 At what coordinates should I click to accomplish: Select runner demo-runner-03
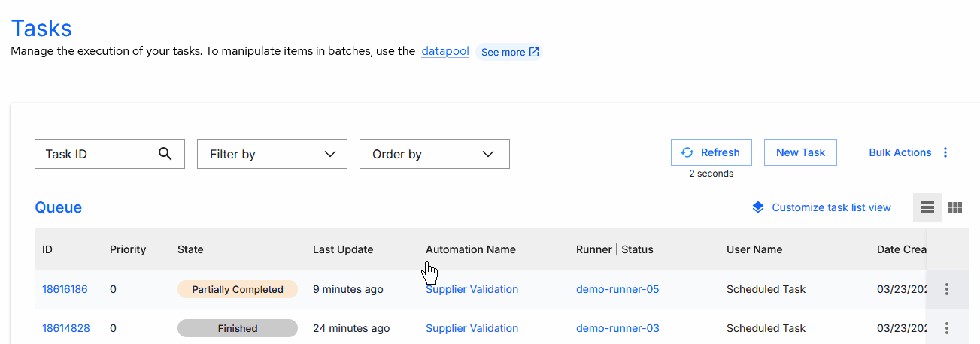[617, 328]
